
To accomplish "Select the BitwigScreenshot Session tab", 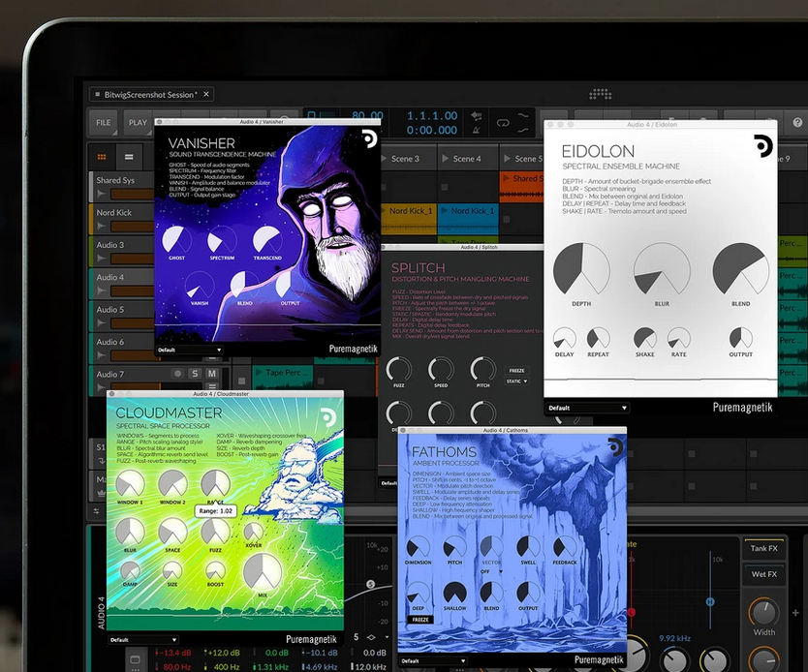I will coord(148,95).
